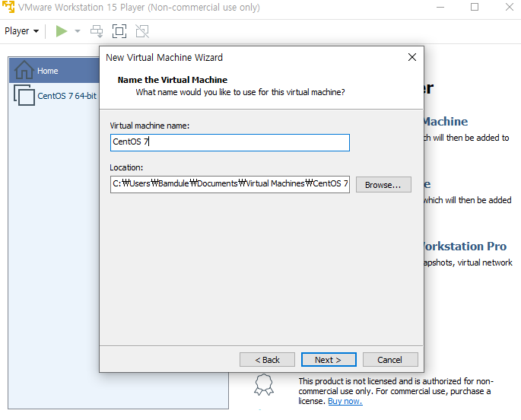The height and width of the screenshot is (420, 521).
Task: Select Home in the library sidebar
Action: point(55,71)
